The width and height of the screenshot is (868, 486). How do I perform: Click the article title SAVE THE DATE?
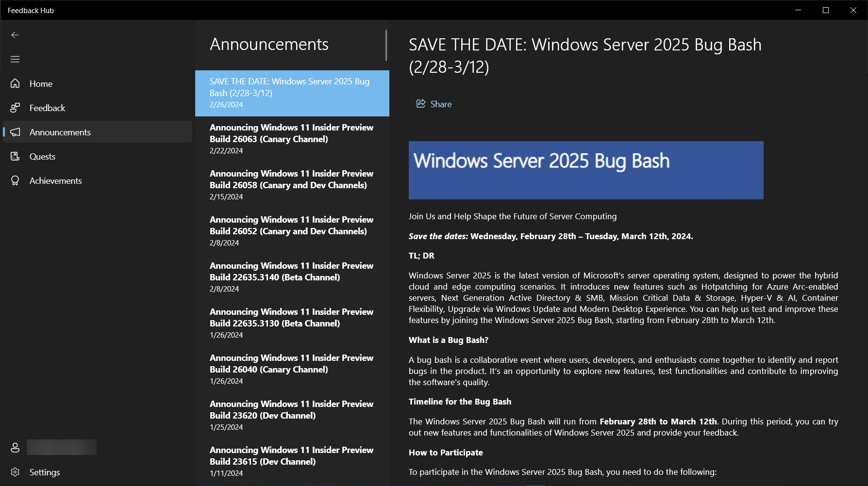point(585,56)
